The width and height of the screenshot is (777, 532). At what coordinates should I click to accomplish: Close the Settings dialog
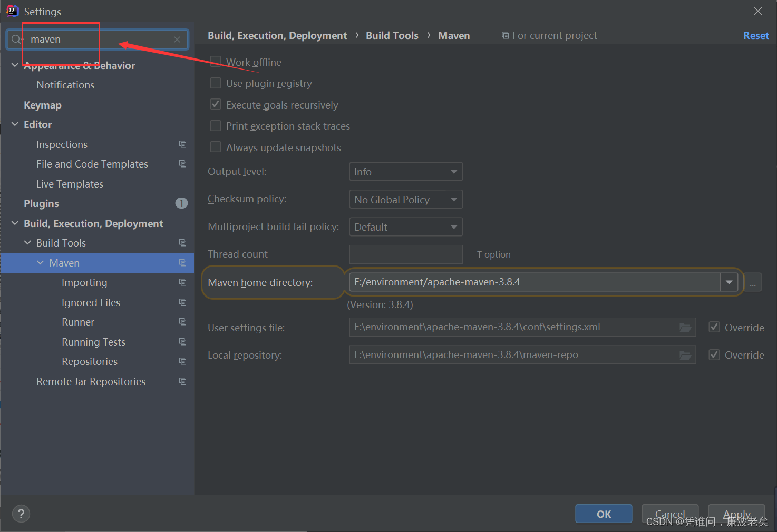coord(758,11)
